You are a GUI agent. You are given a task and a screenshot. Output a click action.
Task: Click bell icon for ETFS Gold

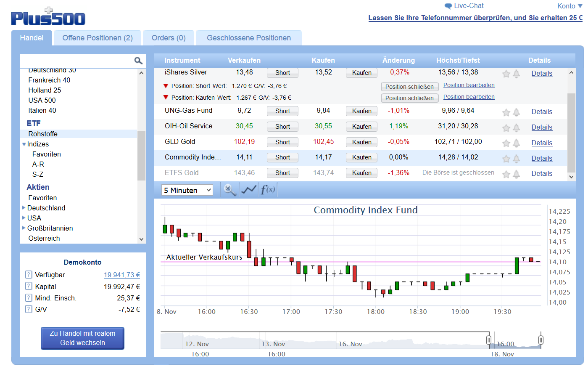pos(517,174)
